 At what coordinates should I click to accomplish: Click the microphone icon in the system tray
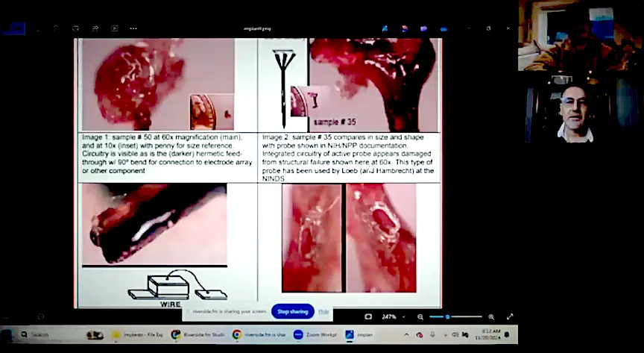[x=432, y=335]
